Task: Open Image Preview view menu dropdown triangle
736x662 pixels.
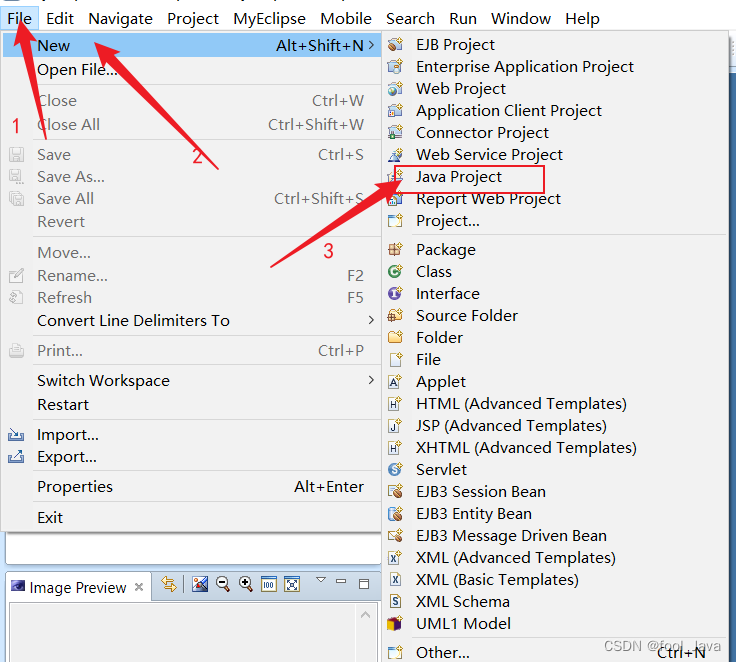Action: click(321, 580)
